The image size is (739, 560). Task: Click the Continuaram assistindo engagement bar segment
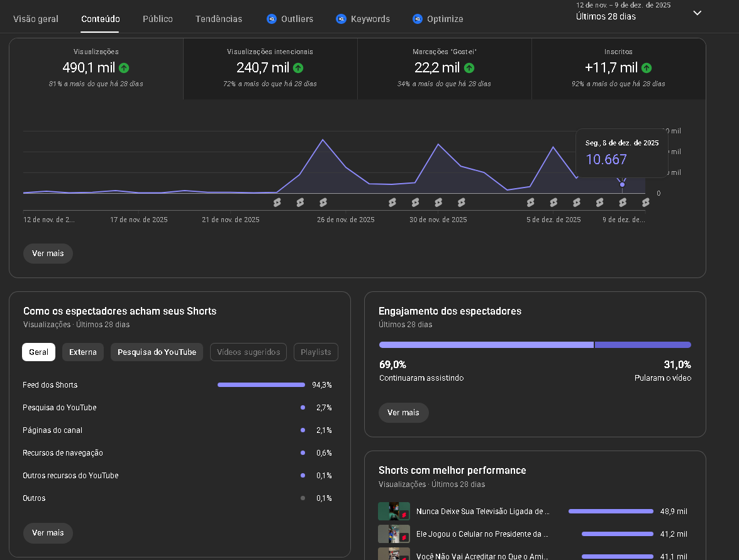click(x=486, y=345)
